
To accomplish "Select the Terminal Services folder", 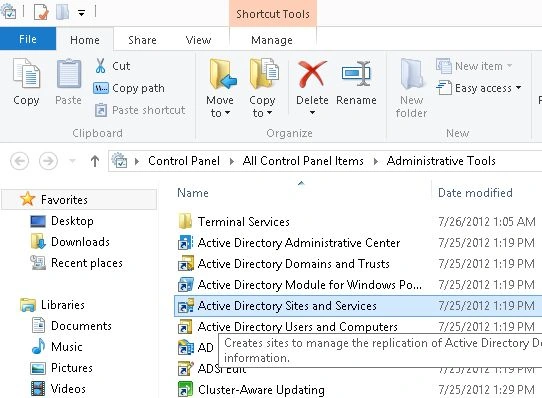I will point(244,222).
